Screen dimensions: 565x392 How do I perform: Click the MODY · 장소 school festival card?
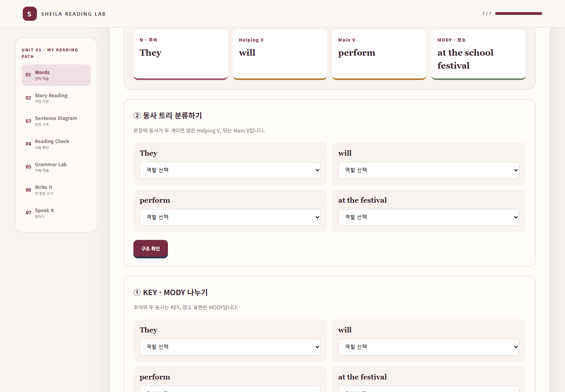coord(478,55)
